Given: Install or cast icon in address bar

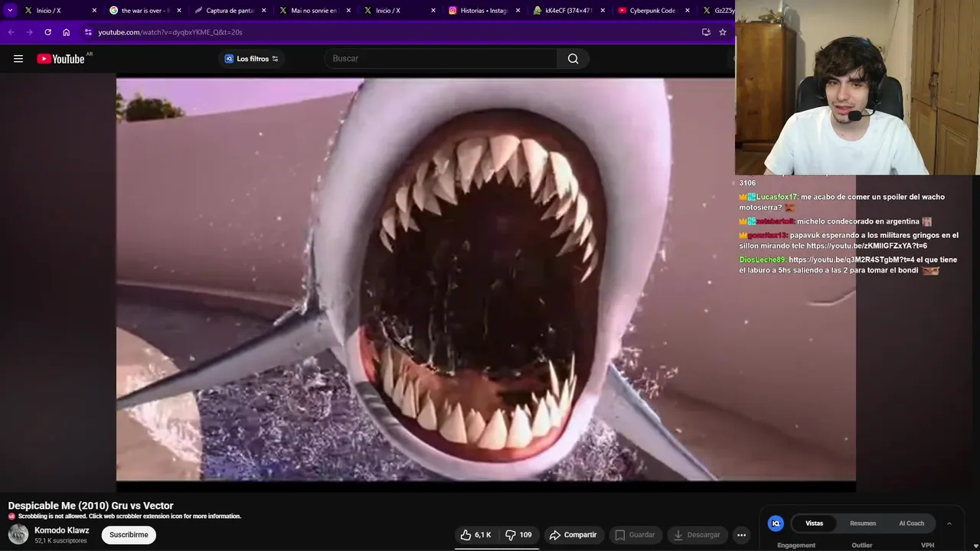Looking at the screenshot, I should pos(706,32).
